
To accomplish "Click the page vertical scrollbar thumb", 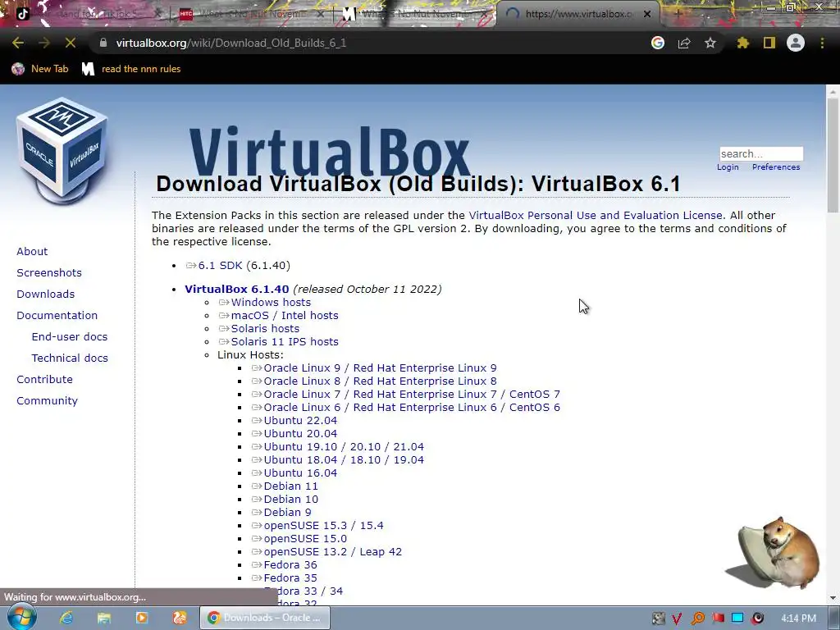I will pos(833,155).
